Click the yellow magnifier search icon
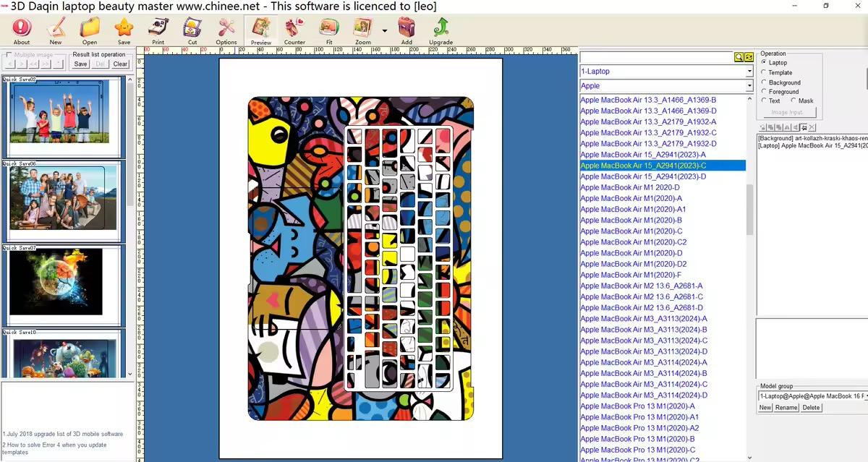 (x=740, y=56)
